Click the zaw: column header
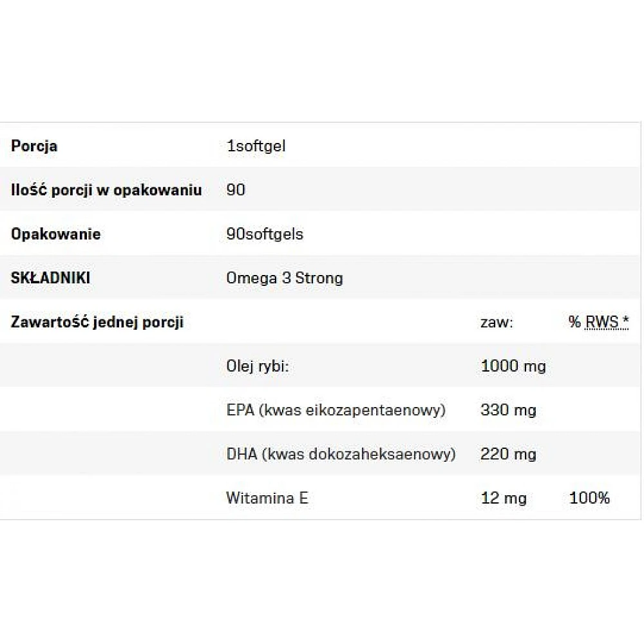Viewport: 644px width, 644px height. point(497,322)
